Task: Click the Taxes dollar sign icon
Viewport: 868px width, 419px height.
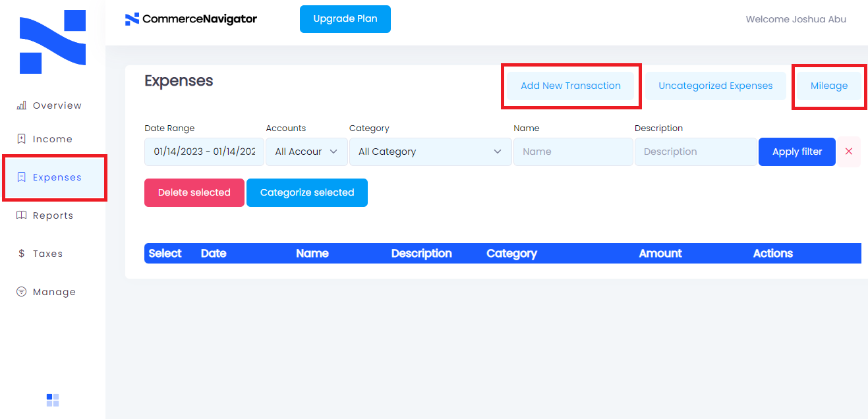Action: (x=21, y=254)
